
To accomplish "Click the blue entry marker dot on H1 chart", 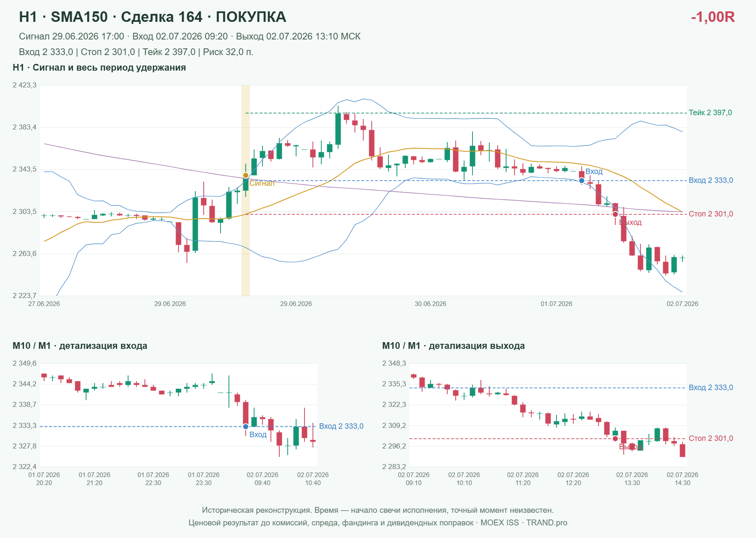I will click(582, 180).
